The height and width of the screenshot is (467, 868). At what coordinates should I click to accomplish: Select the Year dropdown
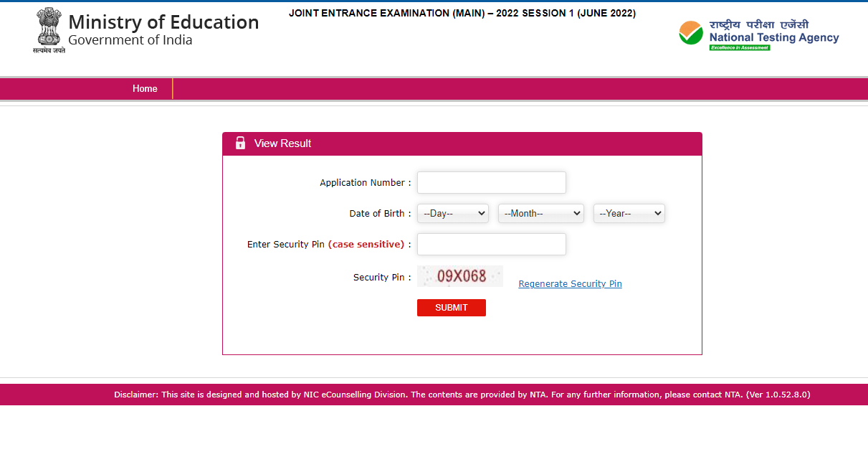tap(629, 214)
